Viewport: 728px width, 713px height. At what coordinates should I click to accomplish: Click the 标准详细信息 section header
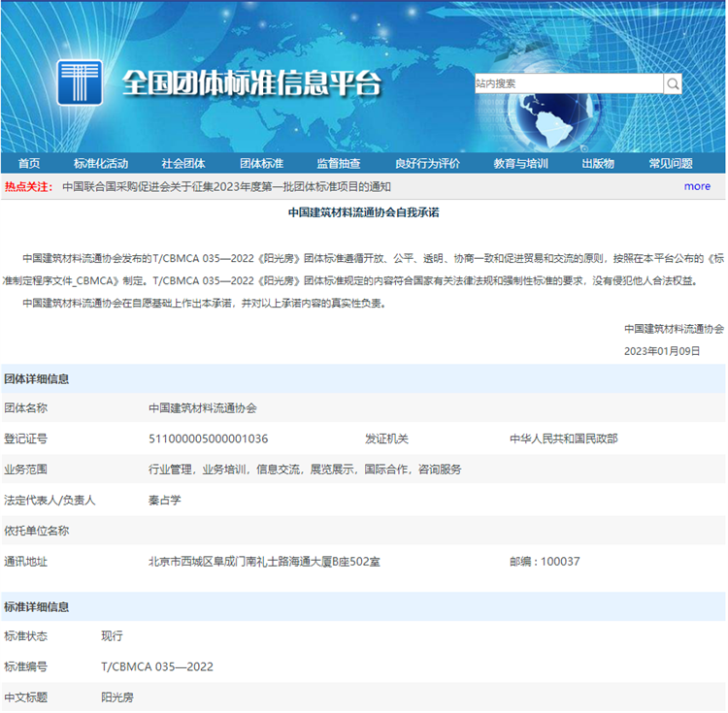(x=36, y=606)
